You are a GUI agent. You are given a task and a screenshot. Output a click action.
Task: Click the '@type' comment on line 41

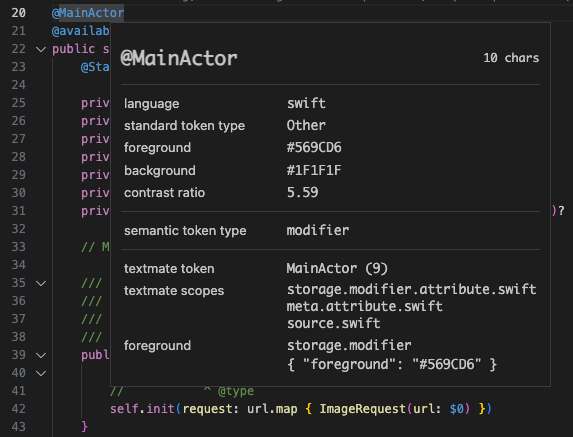(236, 391)
